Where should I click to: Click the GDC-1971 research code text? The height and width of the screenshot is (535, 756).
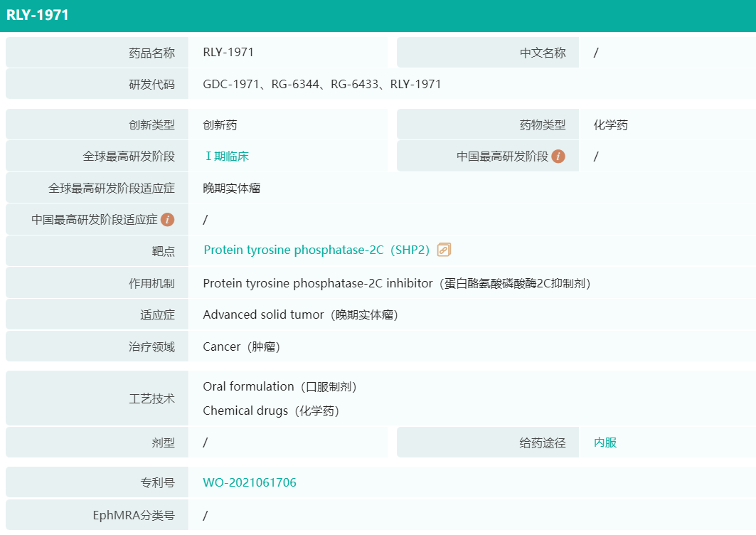(x=230, y=84)
